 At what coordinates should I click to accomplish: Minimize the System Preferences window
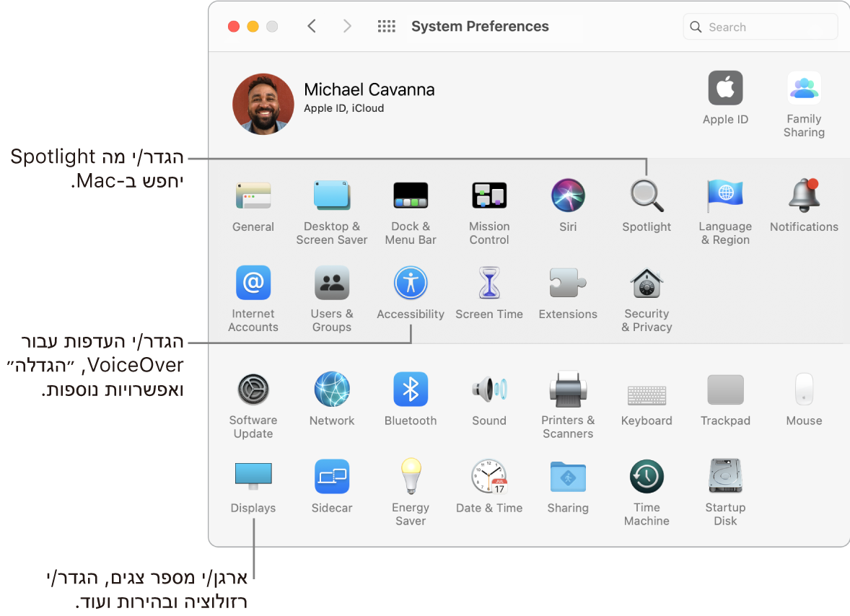[253, 27]
